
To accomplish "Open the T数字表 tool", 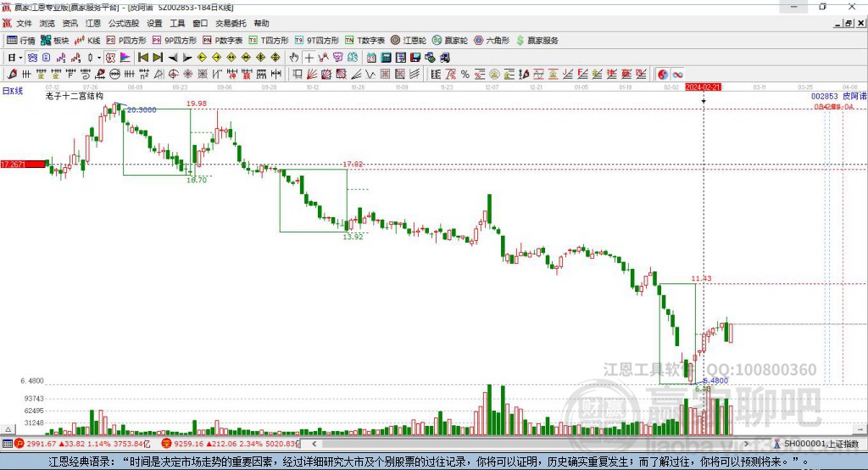I will pos(364,41).
